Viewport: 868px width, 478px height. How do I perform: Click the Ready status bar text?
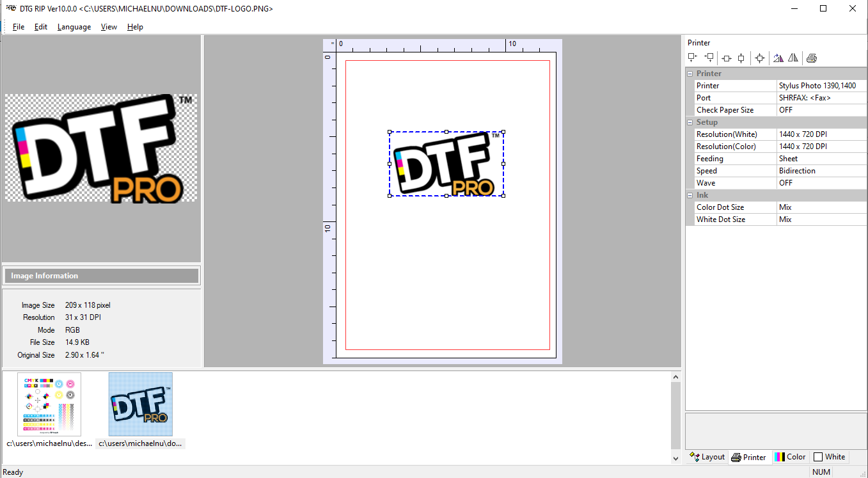(x=13, y=472)
